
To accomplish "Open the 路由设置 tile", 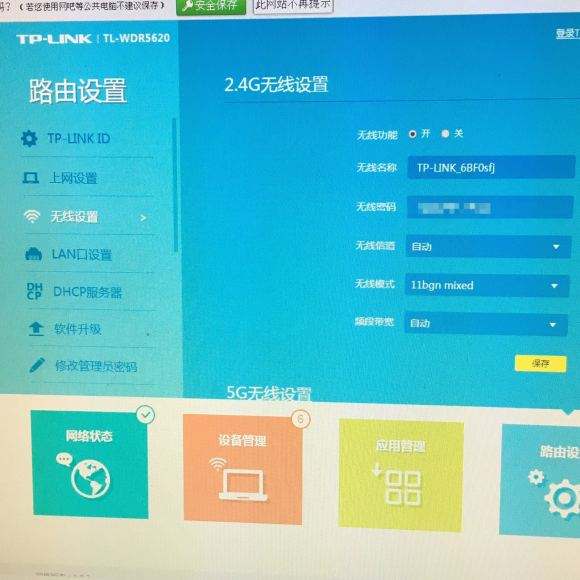I will click(x=540, y=480).
